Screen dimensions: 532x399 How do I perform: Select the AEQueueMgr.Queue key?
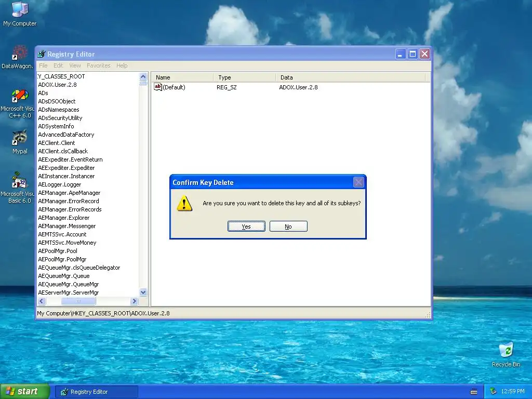(64, 276)
